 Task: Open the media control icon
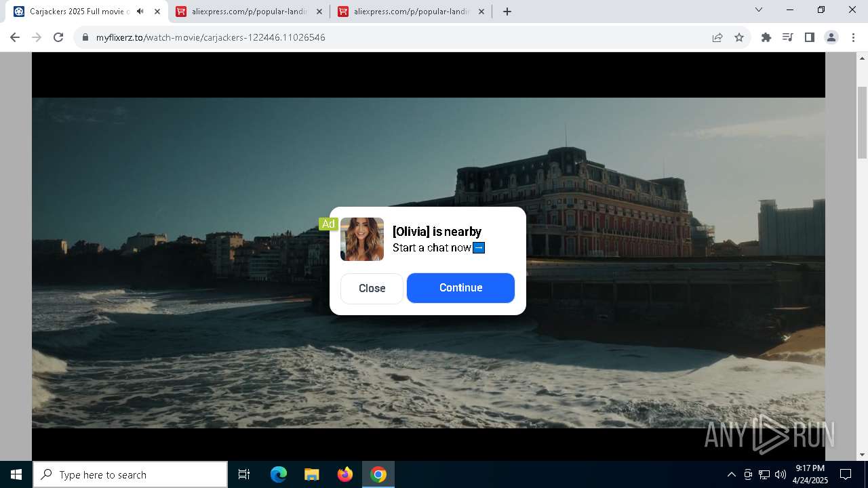788,37
